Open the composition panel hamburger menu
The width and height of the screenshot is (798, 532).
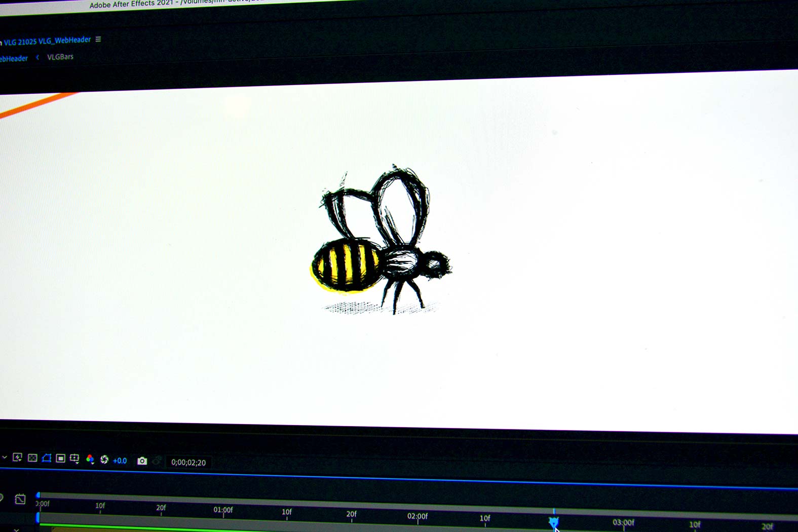[98, 39]
